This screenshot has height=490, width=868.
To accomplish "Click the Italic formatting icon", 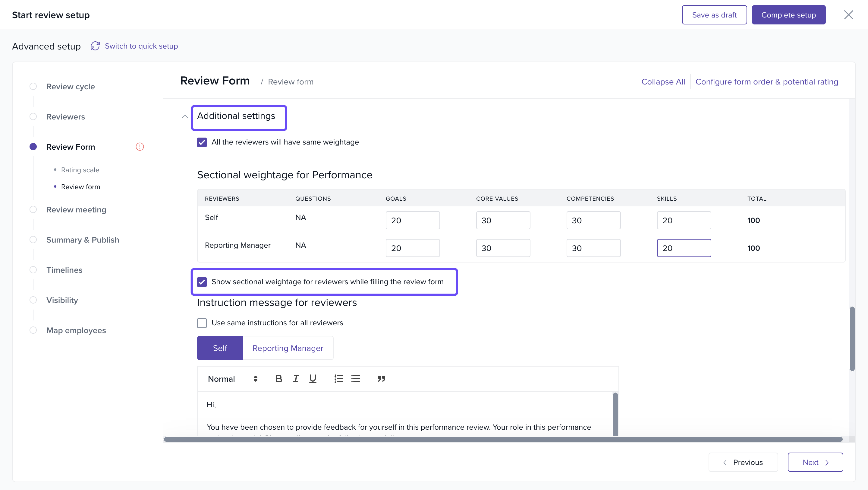I will point(295,379).
